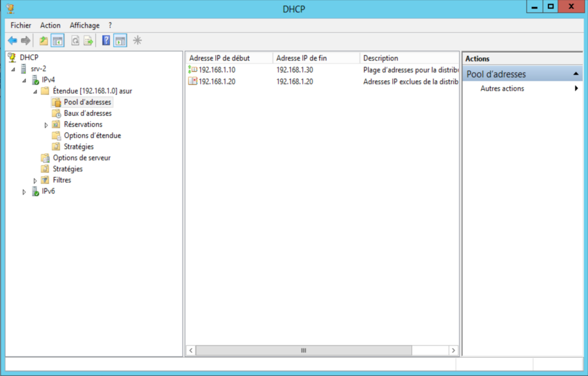Collapse the srv-2 server node
Screen dimensions: 588x376
click(x=14, y=69)
